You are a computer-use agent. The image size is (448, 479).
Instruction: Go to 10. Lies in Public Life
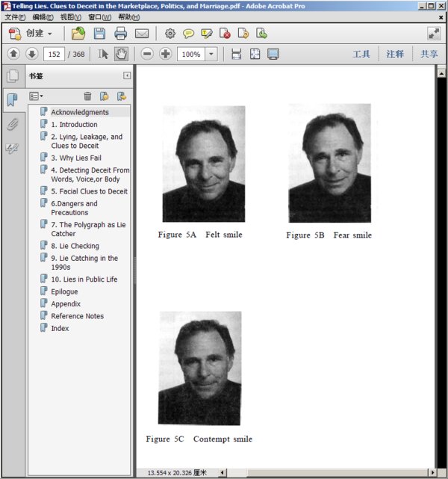(84, 279)
